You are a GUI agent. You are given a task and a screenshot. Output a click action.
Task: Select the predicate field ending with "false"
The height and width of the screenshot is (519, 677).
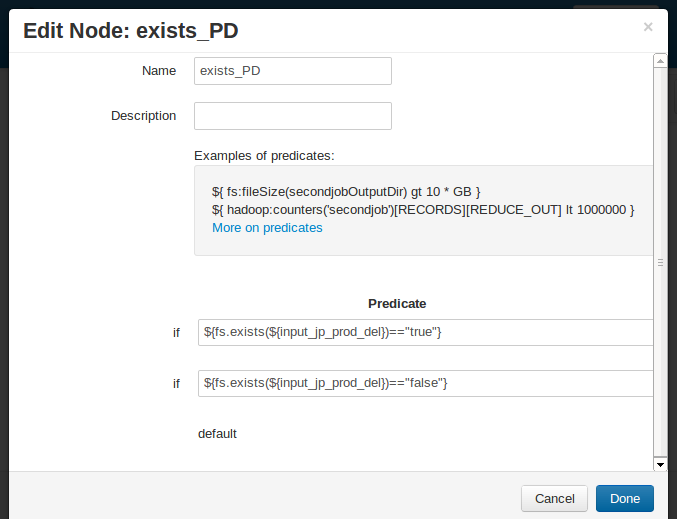pyautogui.click(x=425, y=383)
